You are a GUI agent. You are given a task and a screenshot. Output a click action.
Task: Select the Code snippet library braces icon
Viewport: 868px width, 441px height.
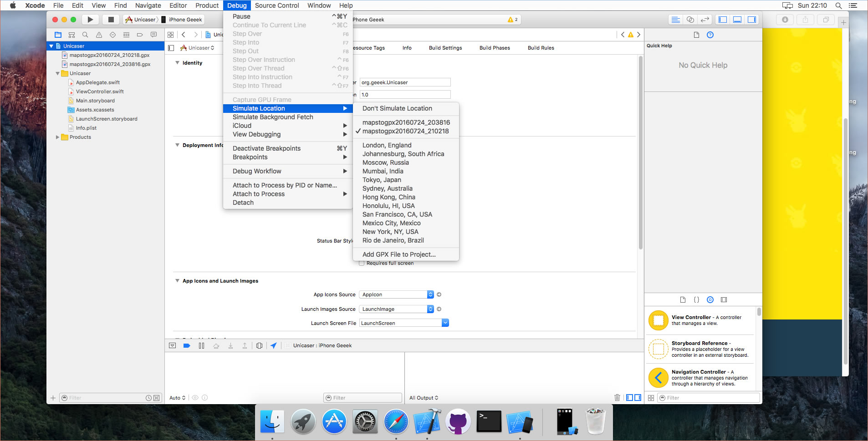point(696,299)
